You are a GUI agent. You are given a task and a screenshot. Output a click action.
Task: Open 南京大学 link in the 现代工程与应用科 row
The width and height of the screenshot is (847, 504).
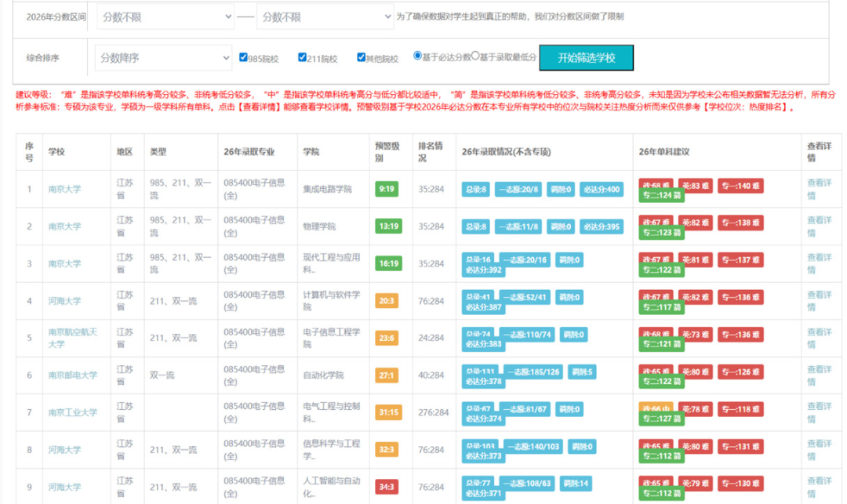tap(65, 264)
